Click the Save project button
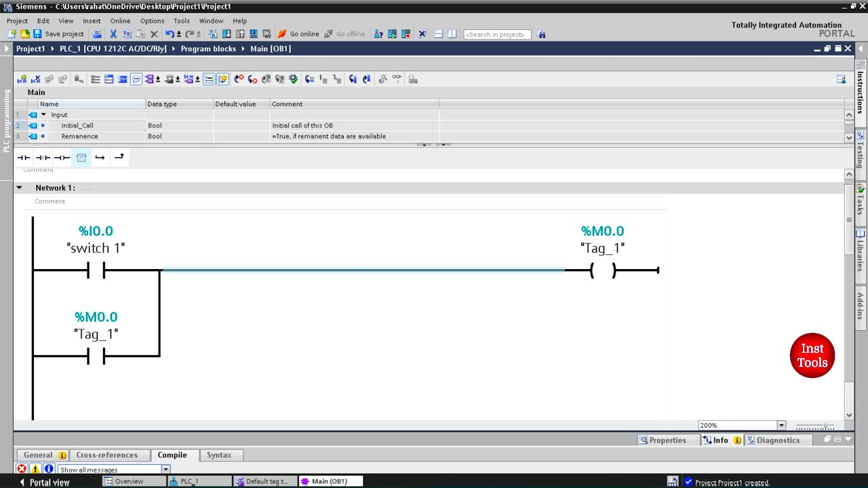The width and height of the screenshot is (868, 488). click(58, 34)
